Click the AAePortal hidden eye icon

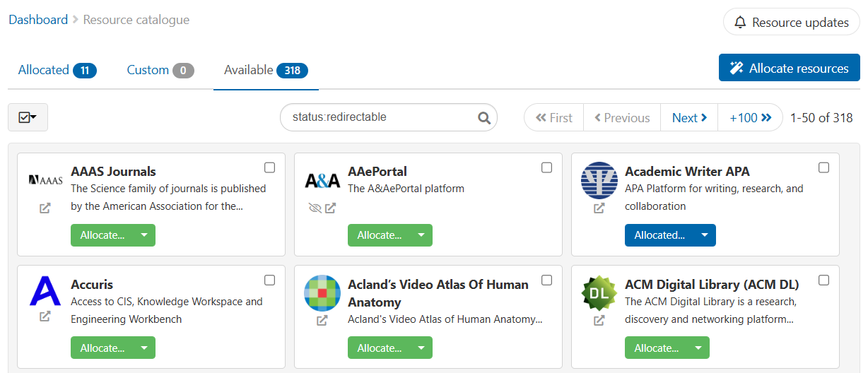(x=315, y=208)
